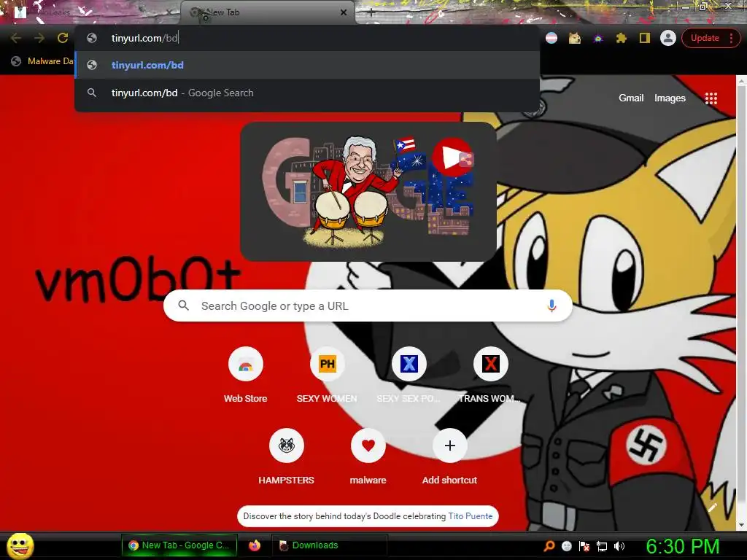747x560 pixels.
Task: Open the doge dog extension icon
Action: pos(575,38)
